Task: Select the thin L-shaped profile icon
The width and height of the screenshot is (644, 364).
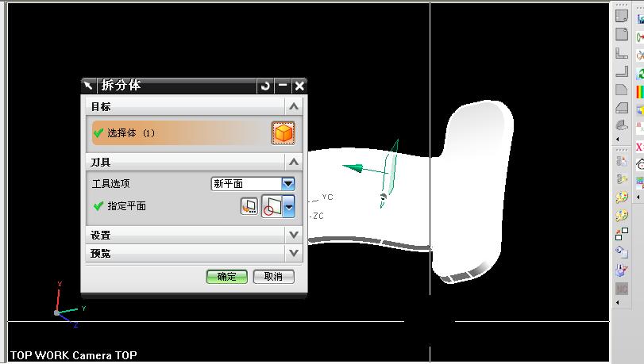Action: point(622,71)
